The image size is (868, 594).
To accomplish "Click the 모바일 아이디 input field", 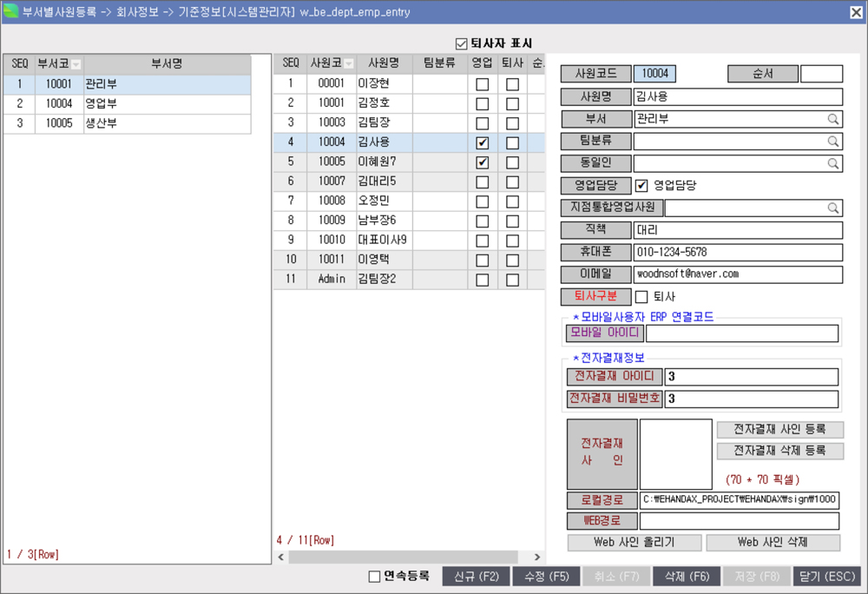I will click(x=742, y=333).
